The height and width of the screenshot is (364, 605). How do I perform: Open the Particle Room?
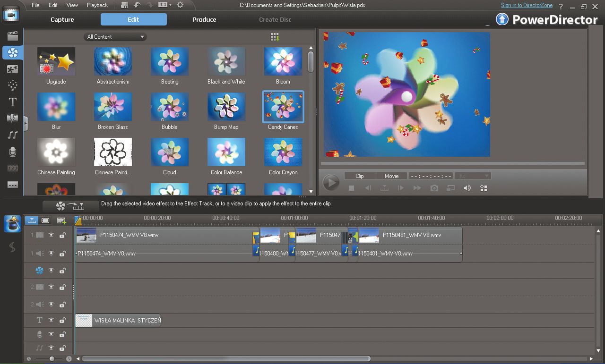tap(12, 85)
